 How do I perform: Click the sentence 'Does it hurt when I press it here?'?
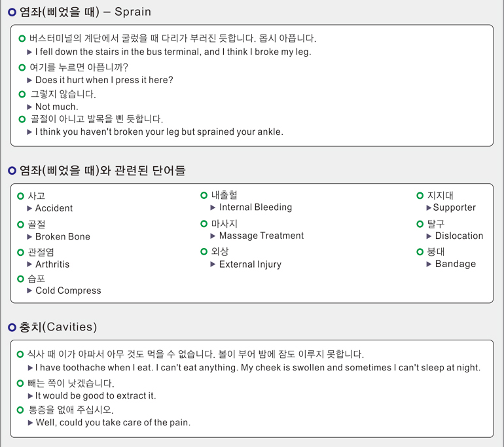(x=104, y=80)
